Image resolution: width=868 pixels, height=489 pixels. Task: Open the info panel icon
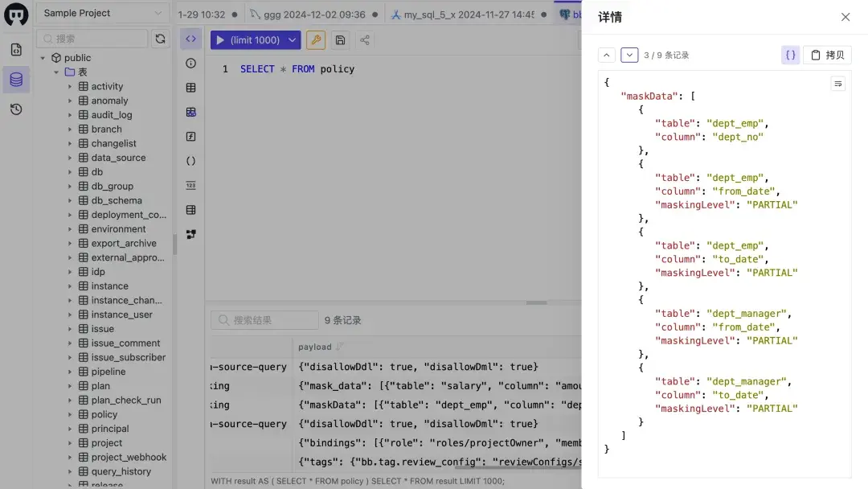(x=190, y=63)
